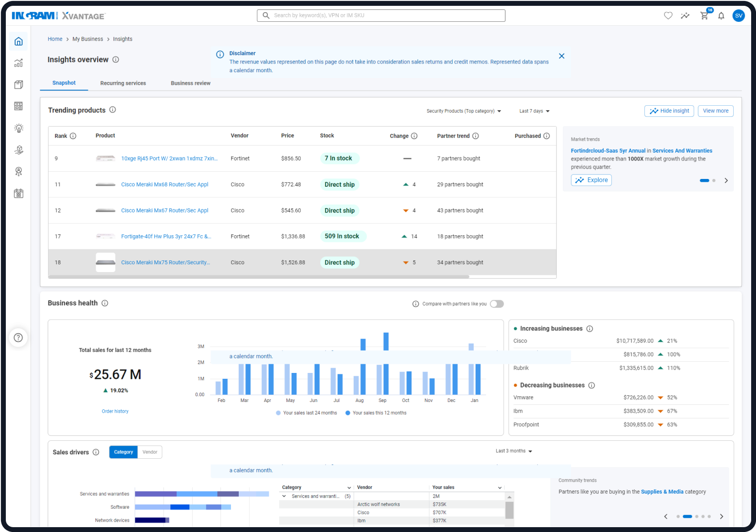Viewport: 756px width, 532px height.
Task: Open the Security Products category dropdown
Action: point(464,111)
